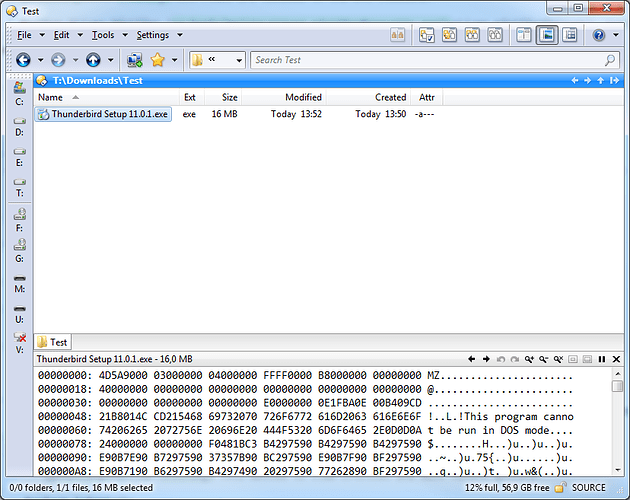
Task: Click the path bar up arrow
Action: click(x=601, y=81)
